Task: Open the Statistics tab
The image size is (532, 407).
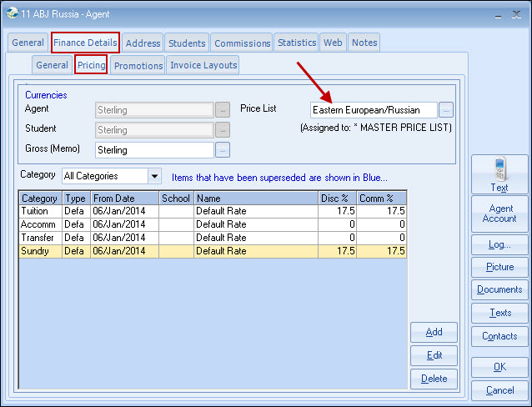Action: click(297, 43)
